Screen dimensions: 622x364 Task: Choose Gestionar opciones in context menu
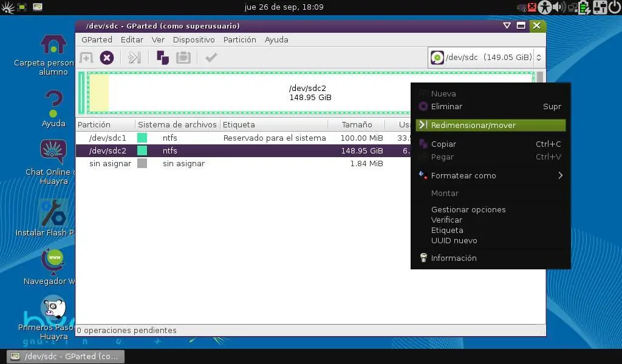click(468, 209)
